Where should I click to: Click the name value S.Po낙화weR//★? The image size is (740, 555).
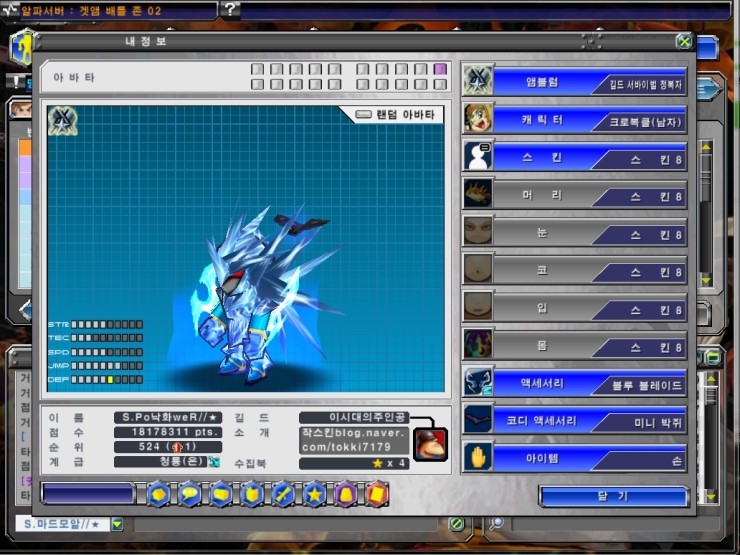[168, 418]
